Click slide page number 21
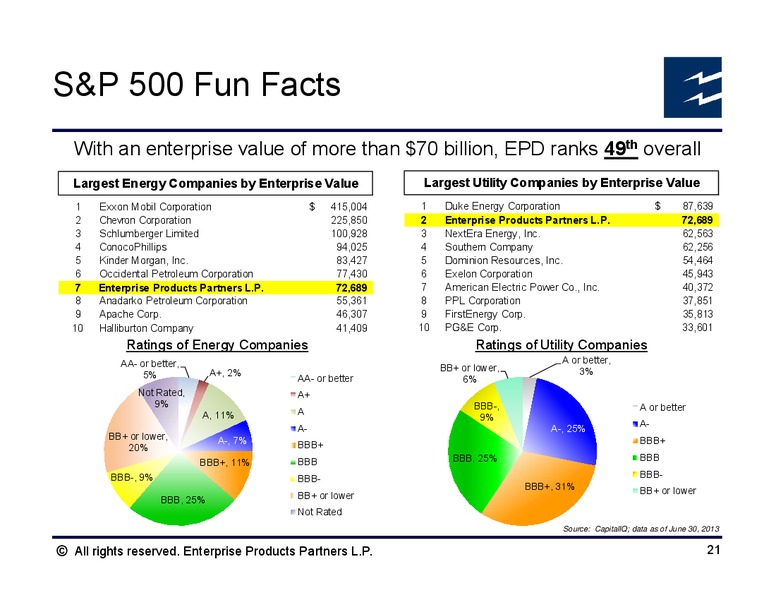The height and width of the screenshot is (600, 776). click(713, 550)
